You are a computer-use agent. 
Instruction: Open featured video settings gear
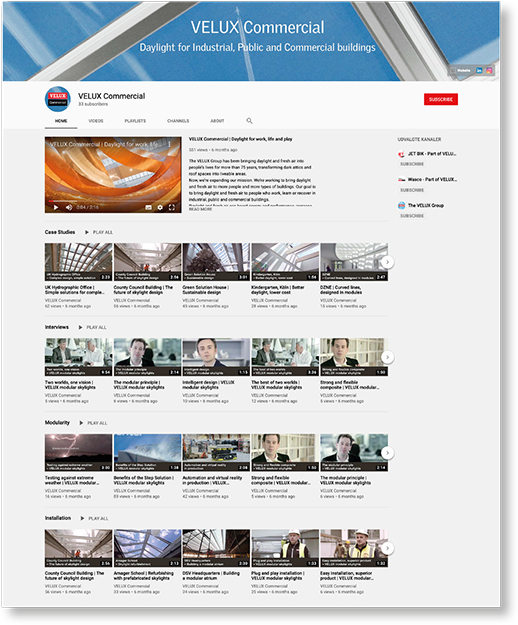pyautogui.click(x=160, y=207)
